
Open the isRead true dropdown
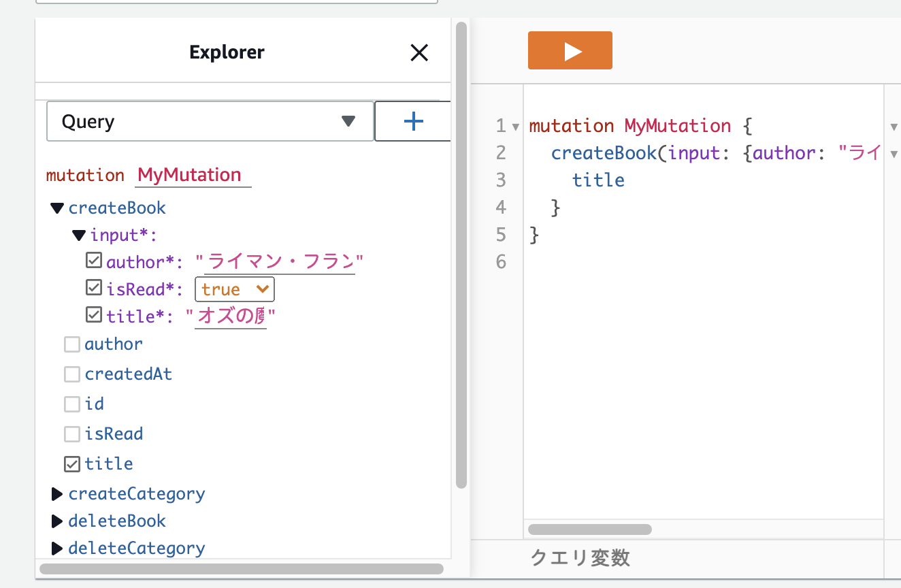pyautogui.click(x=235, y=289)
